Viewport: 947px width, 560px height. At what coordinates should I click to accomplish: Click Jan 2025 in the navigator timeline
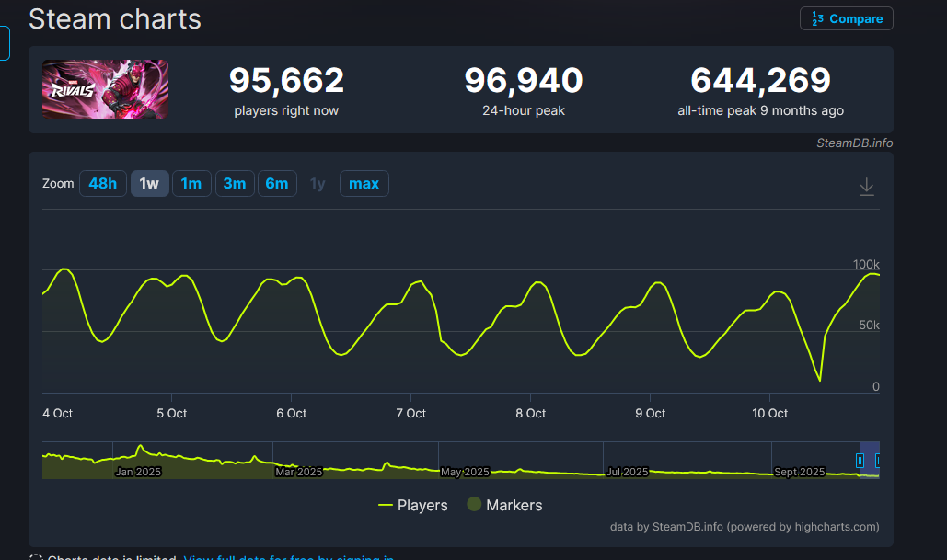[138, 472]
